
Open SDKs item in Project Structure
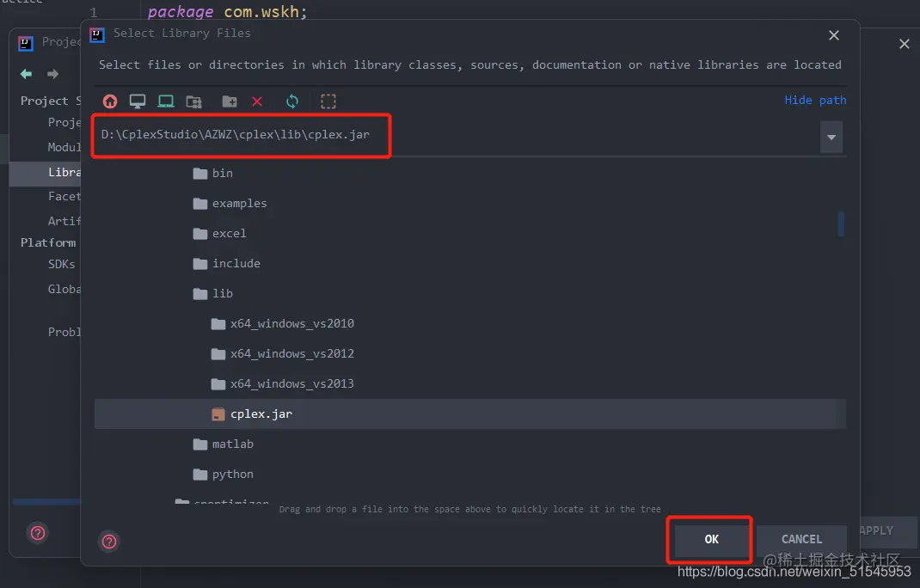62,264
